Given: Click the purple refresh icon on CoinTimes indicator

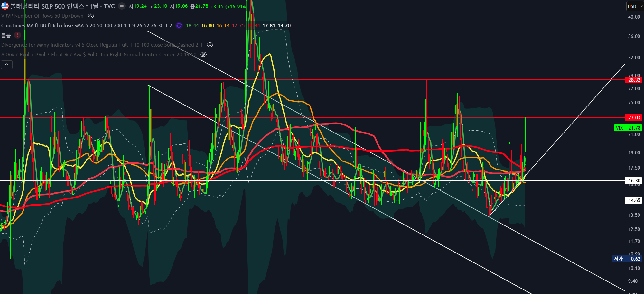Looking at the screenshot, I should click(x=179, y=26).
